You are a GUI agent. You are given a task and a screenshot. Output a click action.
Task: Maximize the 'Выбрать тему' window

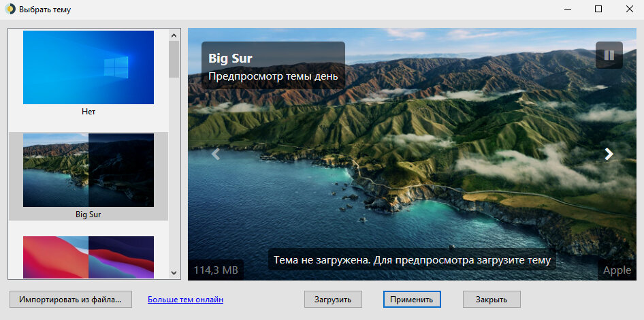(x=598, y=10)
